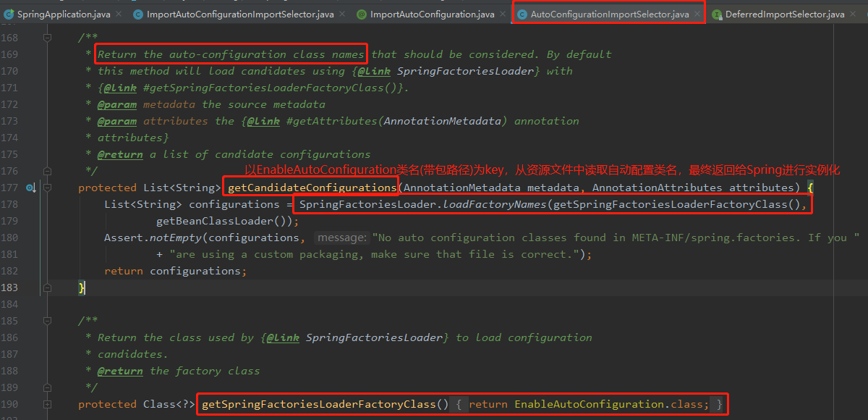Collapse the Javadoc comment starting at line 185
Viewport: 868px width, 420px height.
pyautogui.click(x=47, y=321)
